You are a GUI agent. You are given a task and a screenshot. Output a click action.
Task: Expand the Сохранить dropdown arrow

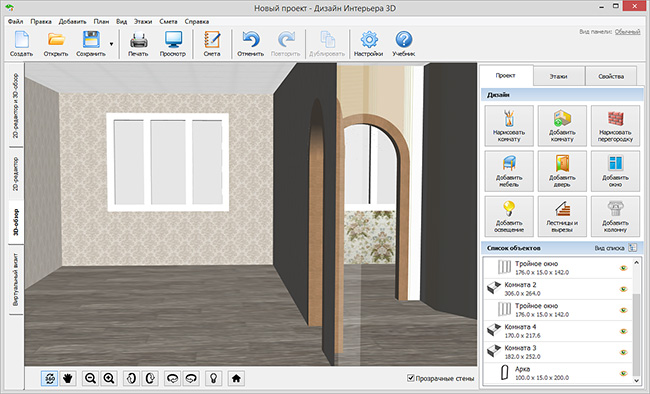111,44
